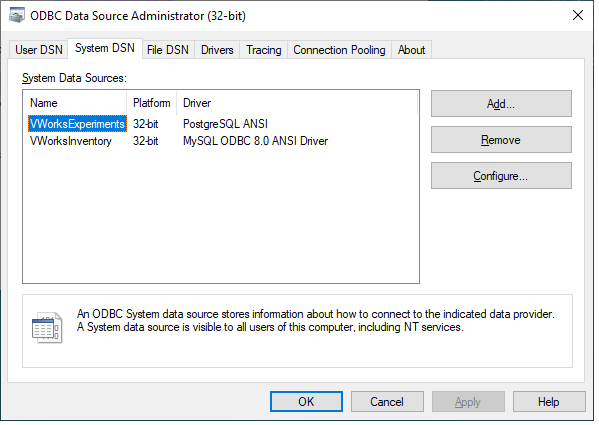Close the ODBC Data Source Administrator window
This screenshot has width=599, height=425.
click(578, 15)
